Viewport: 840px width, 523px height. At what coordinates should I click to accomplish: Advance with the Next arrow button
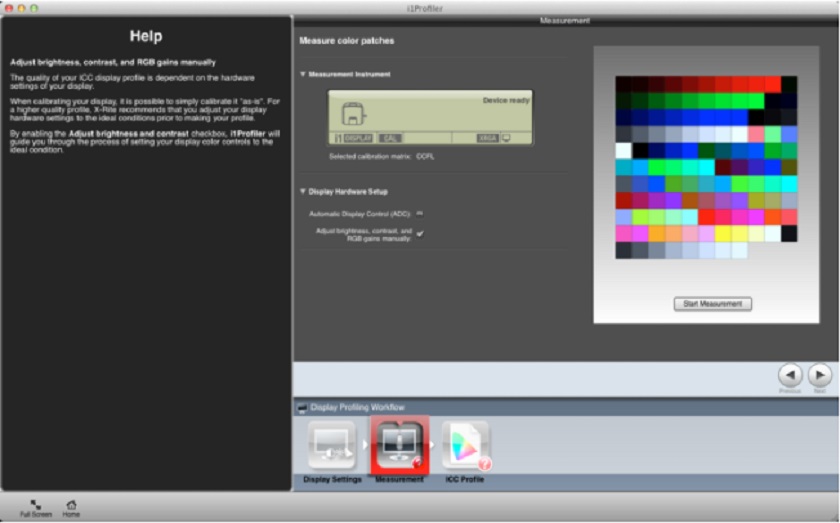tap(819, 374)
